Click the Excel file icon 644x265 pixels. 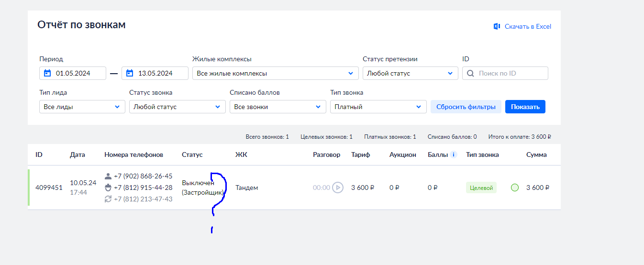pyautogui.click(x=497, y=26)
